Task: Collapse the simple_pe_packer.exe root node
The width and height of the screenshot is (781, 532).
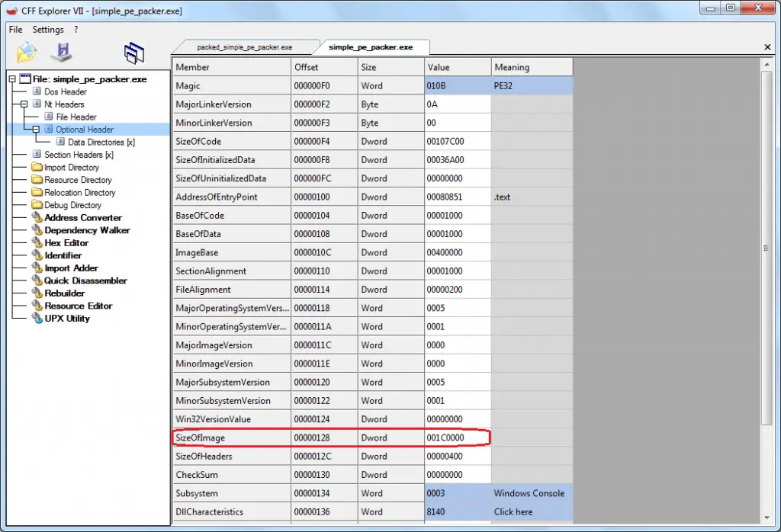Action: coord(11,79)
